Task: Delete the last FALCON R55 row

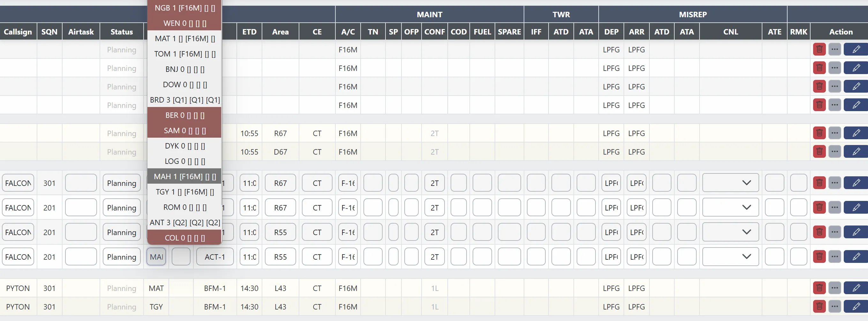Action: click(x=819, y=257)
